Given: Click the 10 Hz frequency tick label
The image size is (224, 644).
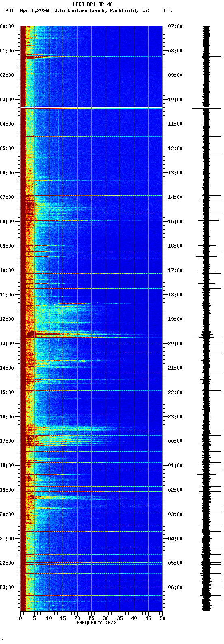Looking at the screenshot, I should pyautogui.click(x=49, y=618).
